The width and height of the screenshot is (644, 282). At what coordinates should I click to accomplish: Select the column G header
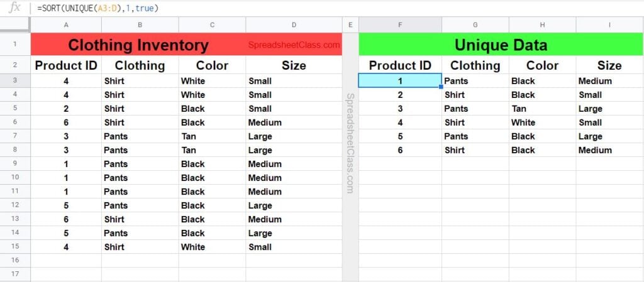(x=475, y=25)
